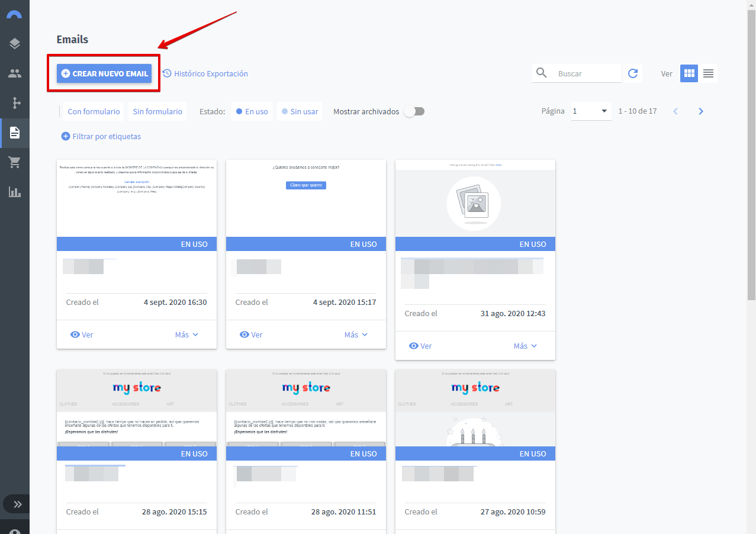Image resolution: width=756 pixels, height=534 pixels.
Task: Switch to list view
Action: click(x=708, y=73)
